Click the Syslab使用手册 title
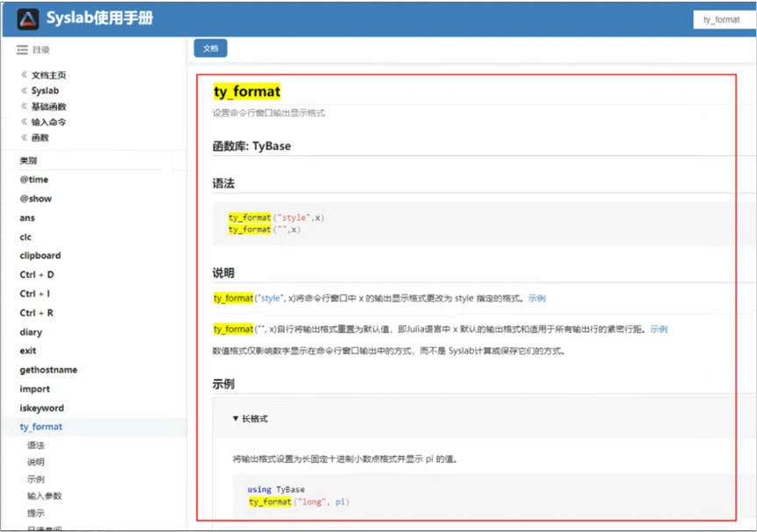This screenshot has width=757, height=532. pos(100,18)
